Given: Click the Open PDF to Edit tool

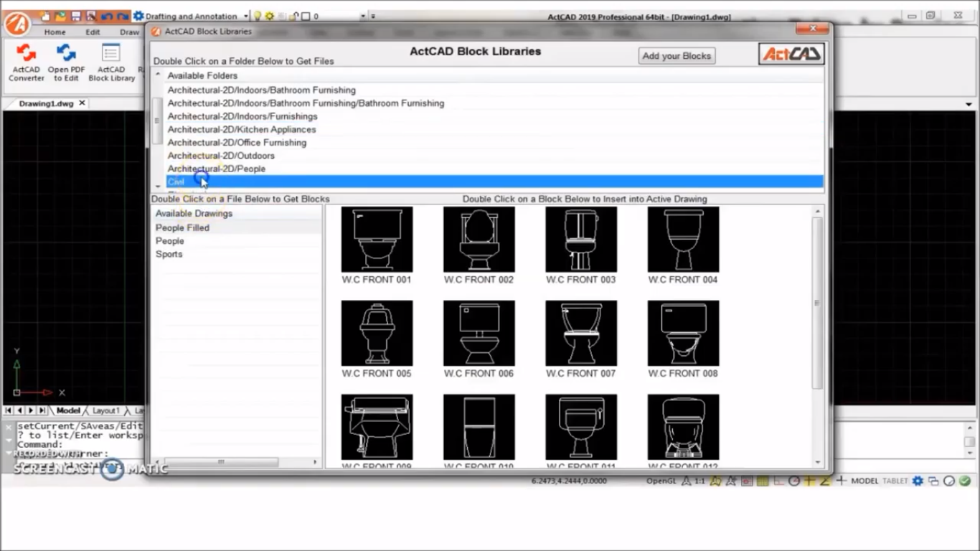Looking at the screenshot, I should [x=66, y=62].
